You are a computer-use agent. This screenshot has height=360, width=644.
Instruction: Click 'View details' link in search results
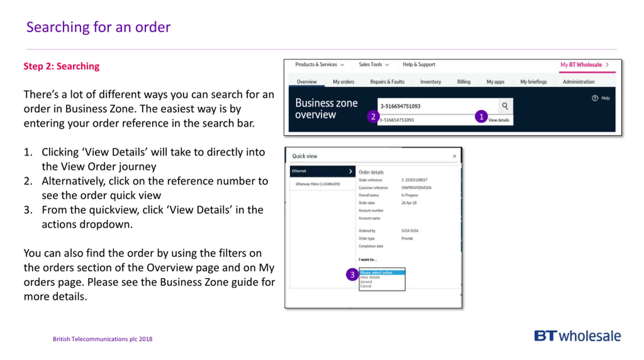499,120
